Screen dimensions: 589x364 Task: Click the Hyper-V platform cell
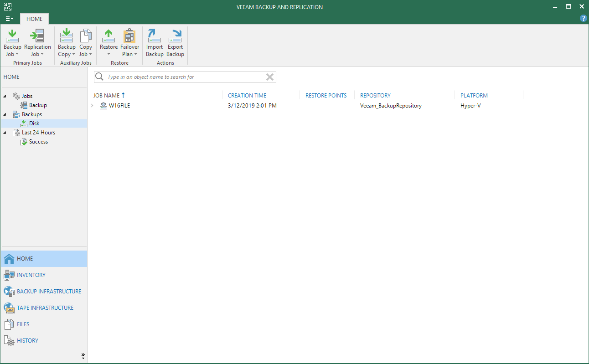click(470, 106)
